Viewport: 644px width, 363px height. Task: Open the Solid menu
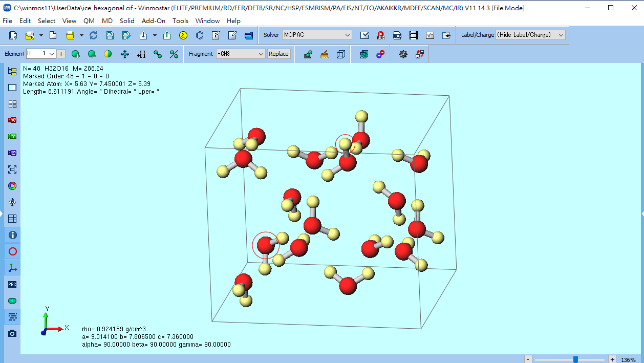click(127, 21)
